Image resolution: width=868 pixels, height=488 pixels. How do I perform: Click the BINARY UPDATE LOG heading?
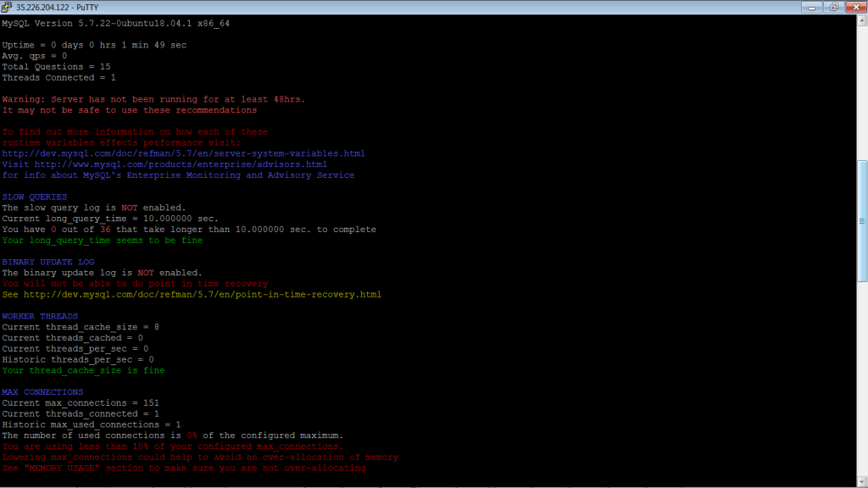47,263
